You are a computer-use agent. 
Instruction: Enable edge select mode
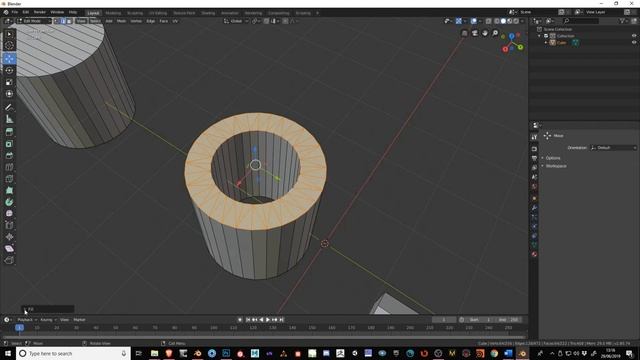(x=63, y=21)
